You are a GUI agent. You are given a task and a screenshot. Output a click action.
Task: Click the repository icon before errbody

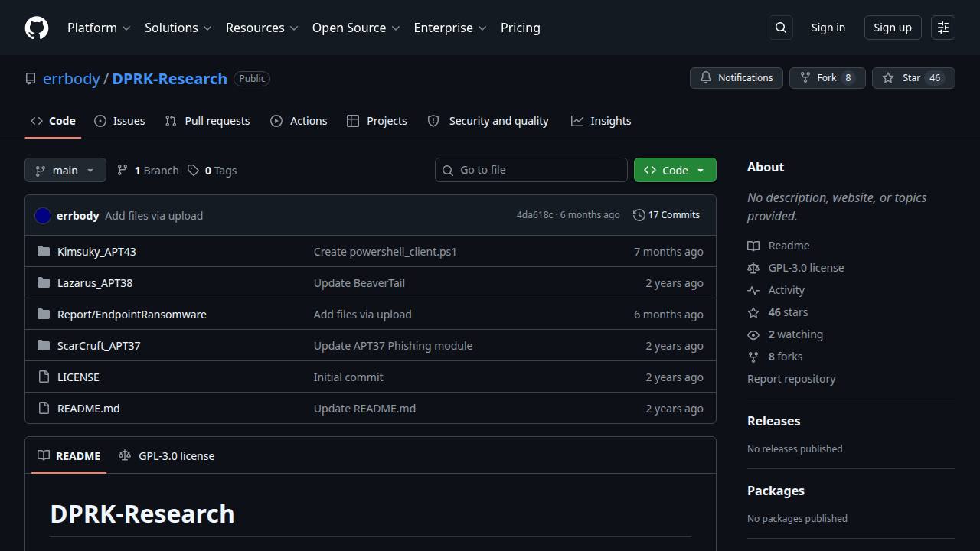[31, 79]
